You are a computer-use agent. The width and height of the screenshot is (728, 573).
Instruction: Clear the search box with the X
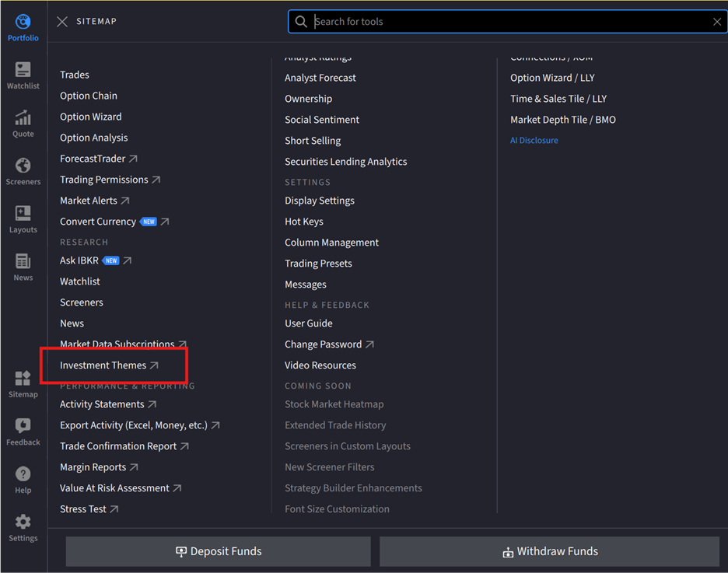pyautogui.click(x=717, y=21)
